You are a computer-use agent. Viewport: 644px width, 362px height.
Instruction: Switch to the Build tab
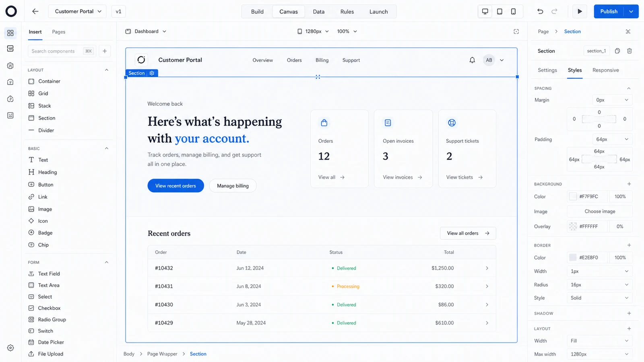(x=257, y=12)
